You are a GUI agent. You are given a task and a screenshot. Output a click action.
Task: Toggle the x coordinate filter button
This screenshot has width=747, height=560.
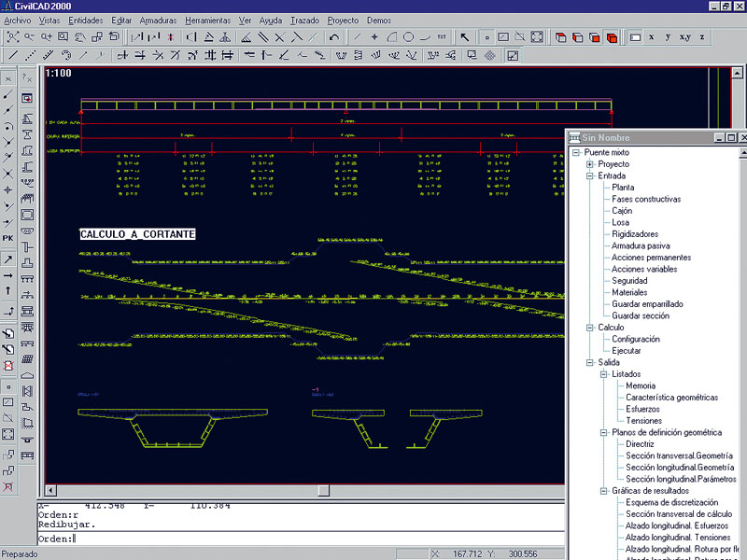tap(652, 37)
